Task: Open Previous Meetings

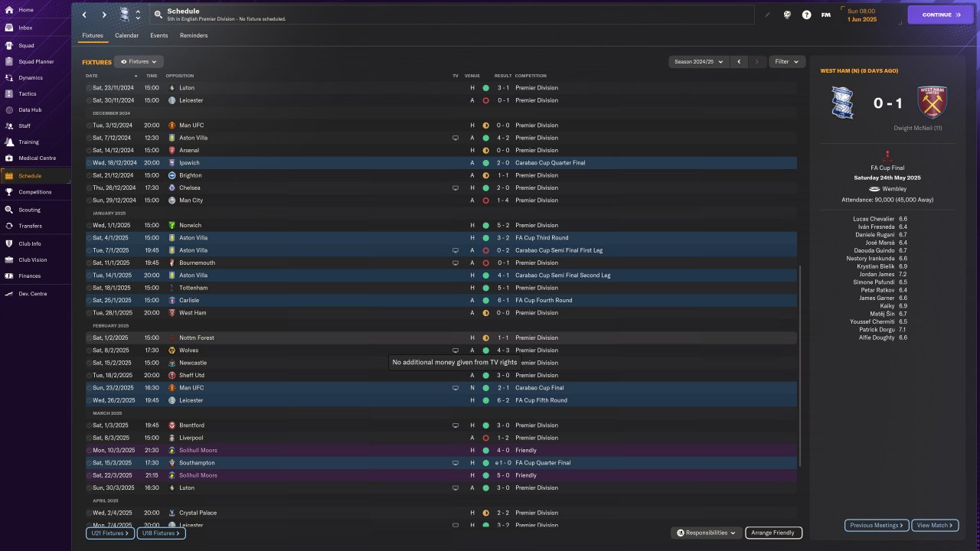Action: coord(877,525)
